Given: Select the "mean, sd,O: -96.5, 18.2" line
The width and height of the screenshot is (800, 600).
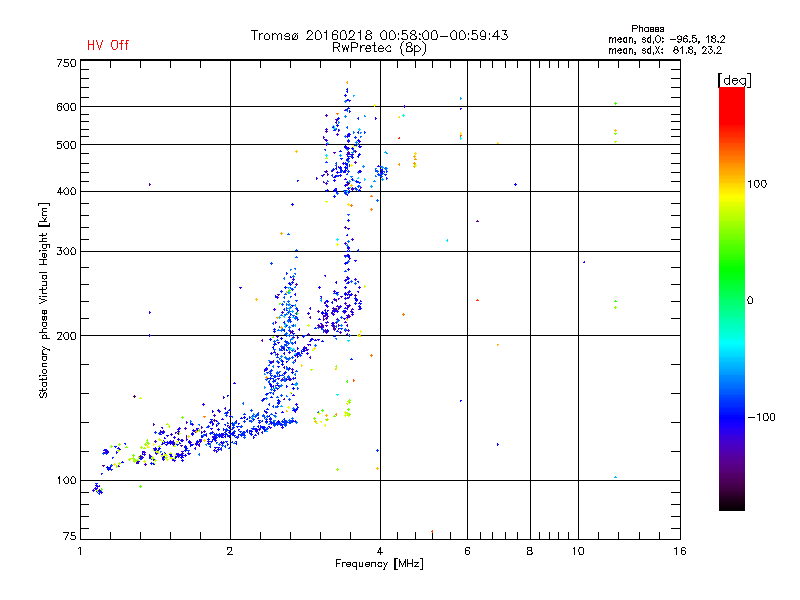Looking at the screenshot, I should 666,39.
